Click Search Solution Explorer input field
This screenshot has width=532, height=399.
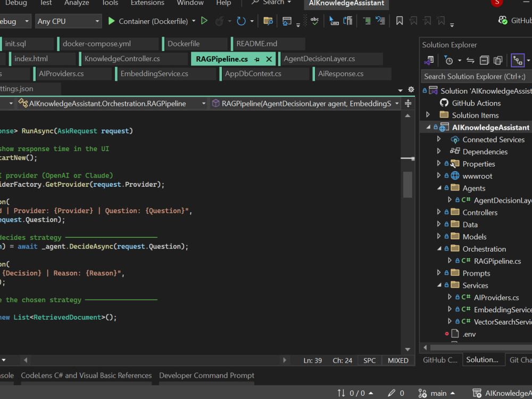(x=476, y=77)
